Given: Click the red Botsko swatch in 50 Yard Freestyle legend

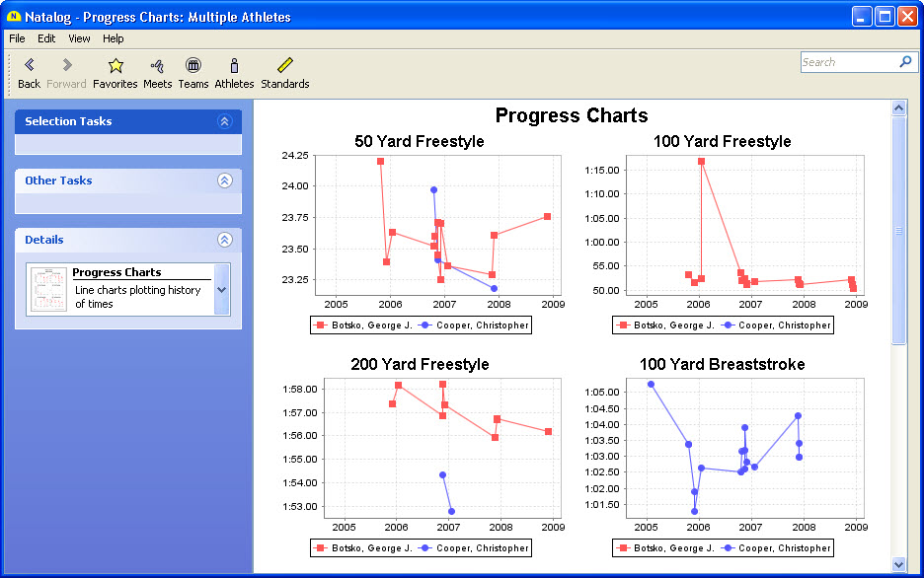Looking at the screenshot, I should pos(320,325).
